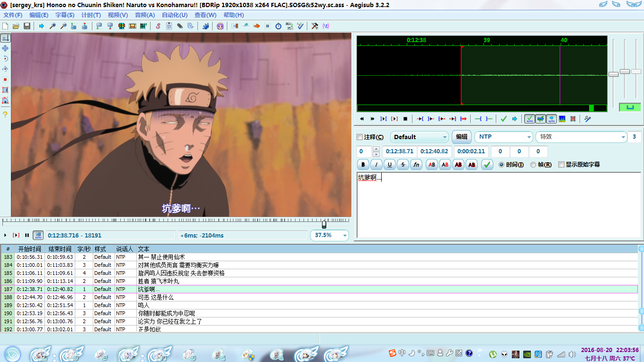Increase the layer number with the spinner

tap(376, 149)
